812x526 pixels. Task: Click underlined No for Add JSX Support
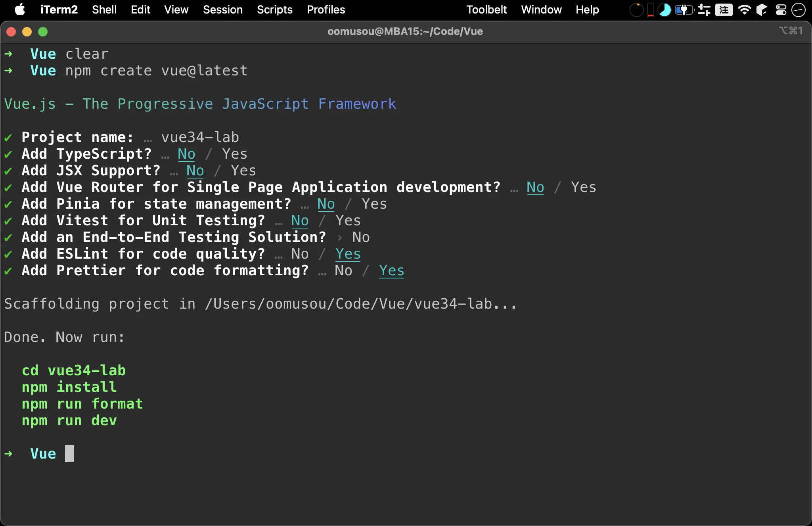[x=195, y=171]
